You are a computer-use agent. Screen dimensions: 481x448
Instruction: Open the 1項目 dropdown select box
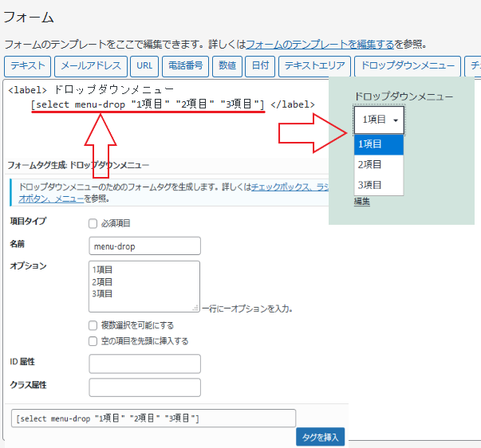click(x=379, y=120)
